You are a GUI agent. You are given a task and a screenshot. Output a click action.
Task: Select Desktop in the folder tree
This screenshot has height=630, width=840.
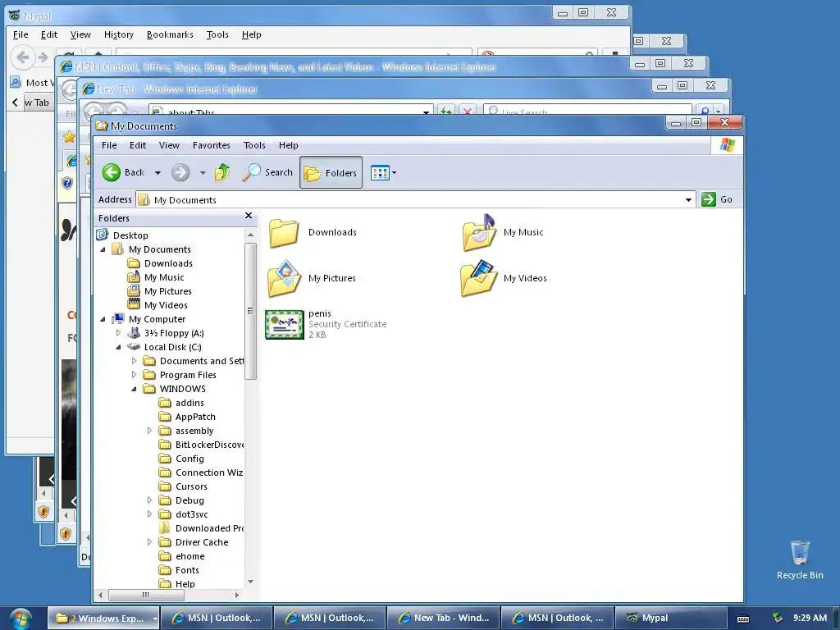(x=130, y=235)
